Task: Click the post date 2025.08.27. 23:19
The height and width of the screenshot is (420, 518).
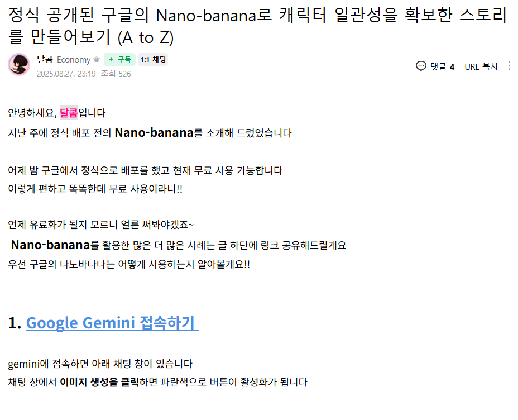Action: point(66,74)
